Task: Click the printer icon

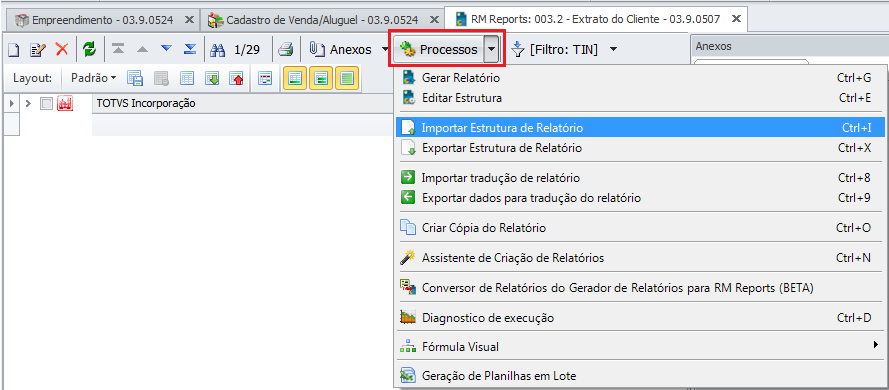Action: [285, 50]
